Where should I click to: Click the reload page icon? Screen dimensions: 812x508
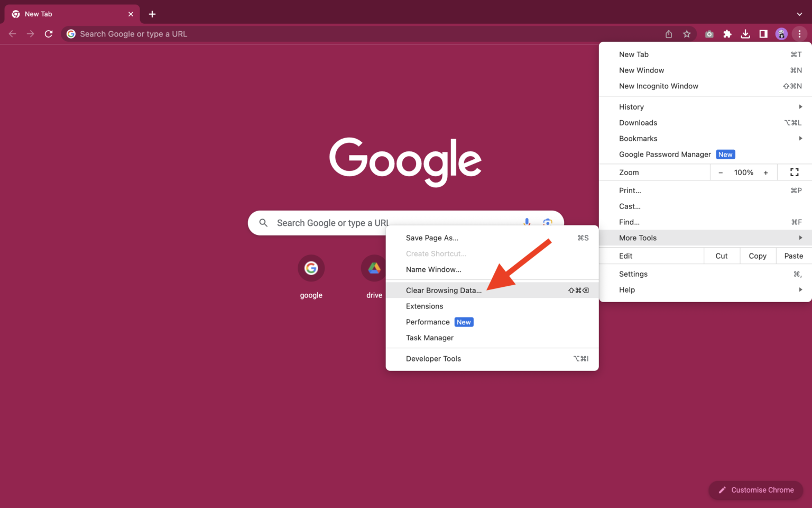[49, 34]
